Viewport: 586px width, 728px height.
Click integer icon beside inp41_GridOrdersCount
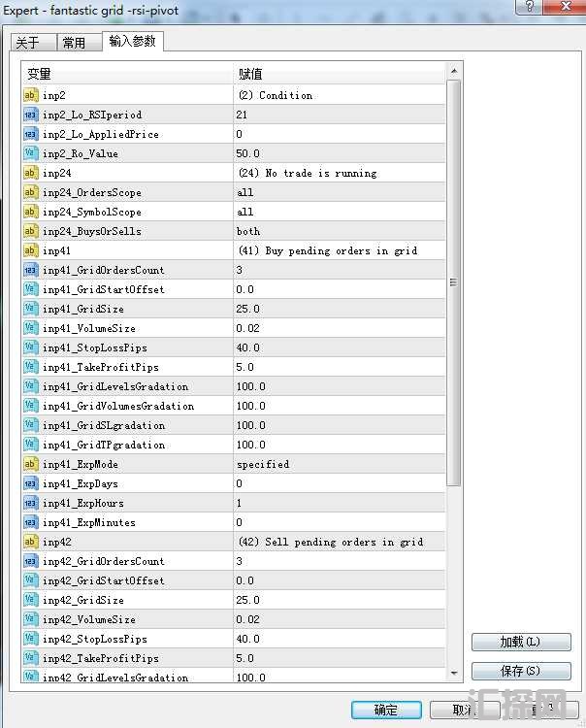pos(30,270)
